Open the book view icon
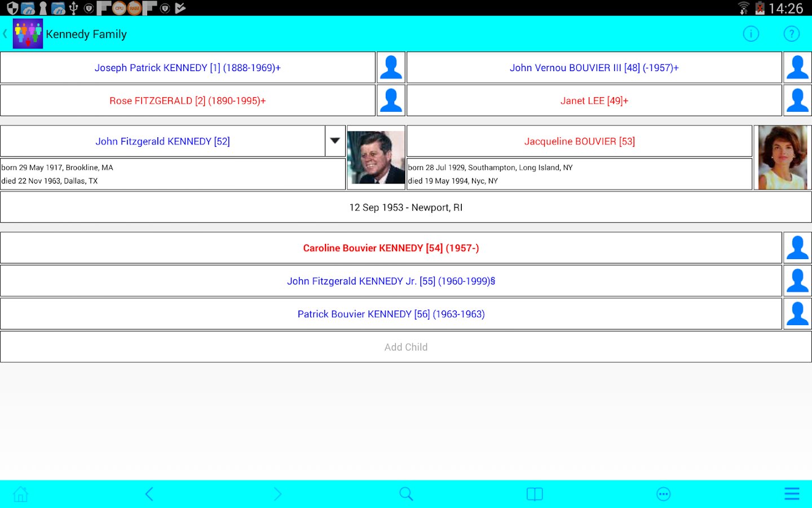Viewport: 812px width, 508px height. [535, 494]
